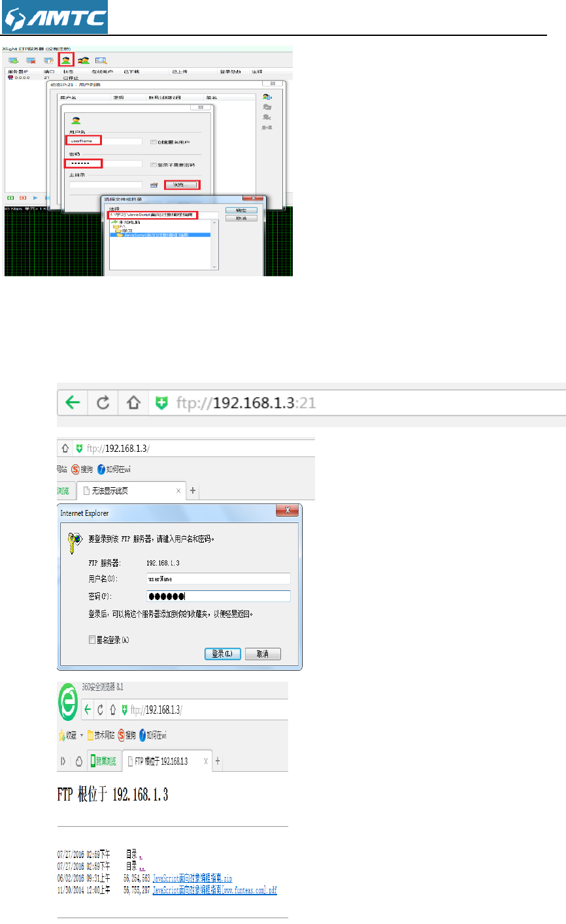Screen dimensions: 566x924
Task: Open new tab beside 无法显示此页 tab
Action: pos(193,490)
